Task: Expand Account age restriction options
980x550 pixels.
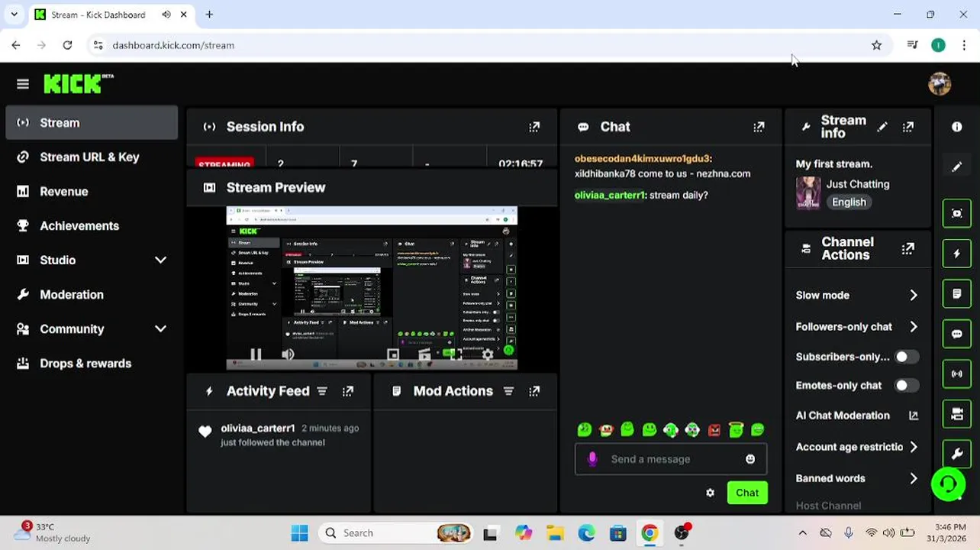Action: coord(914,447)
